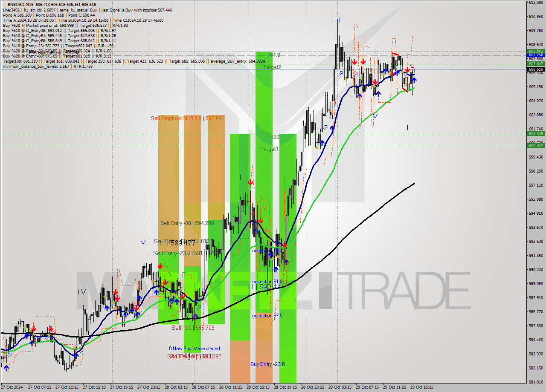Screen dimensions: 546x392
Task: Click the 'Buy %10 @ C_Entry38: 592.012' line
Action: coord(59,30)
